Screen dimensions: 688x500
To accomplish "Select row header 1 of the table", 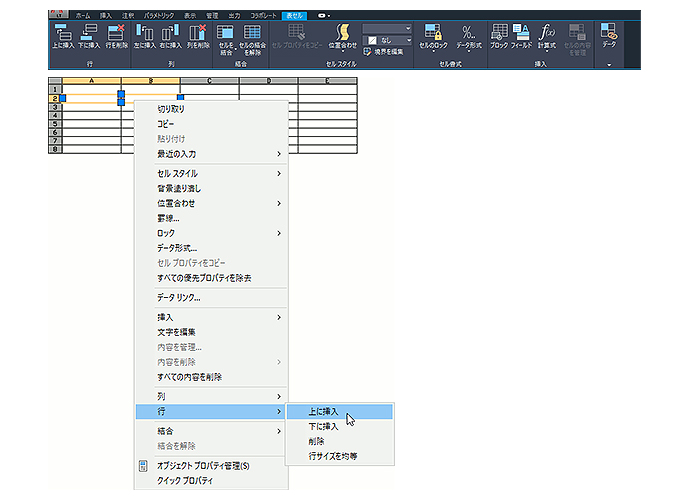I will coord(55,89).
